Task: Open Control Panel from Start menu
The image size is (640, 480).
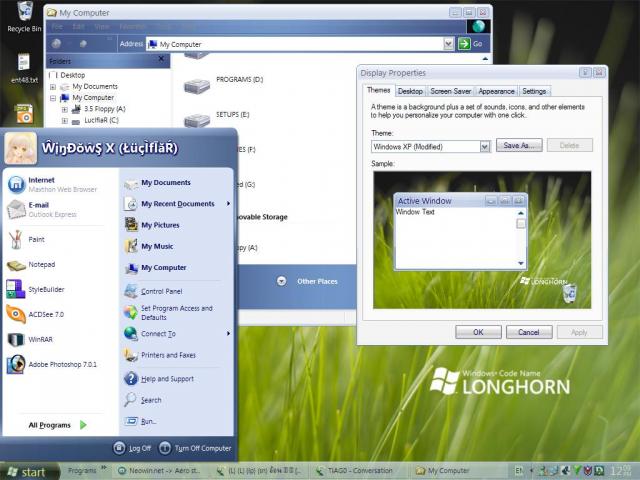Action: tap(153, 291)
